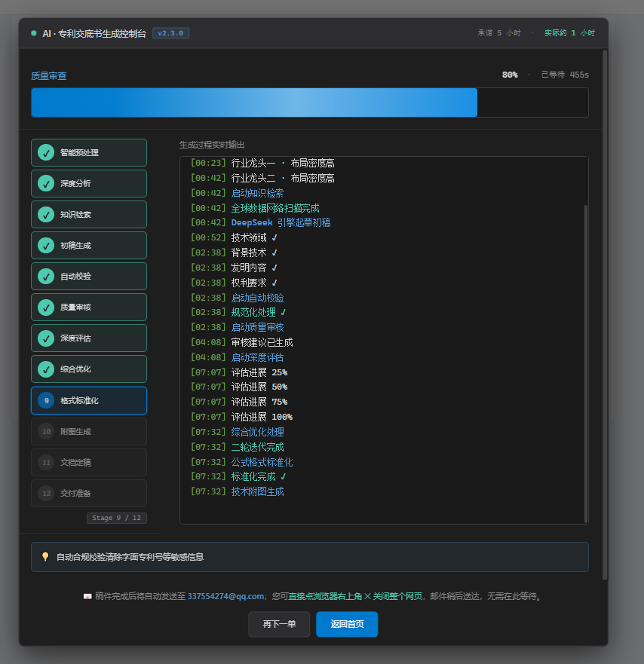Click log line 行业龙头二 · 布局密度高
The height and width of the screenshot is (664, 644).
coord(283,178)
